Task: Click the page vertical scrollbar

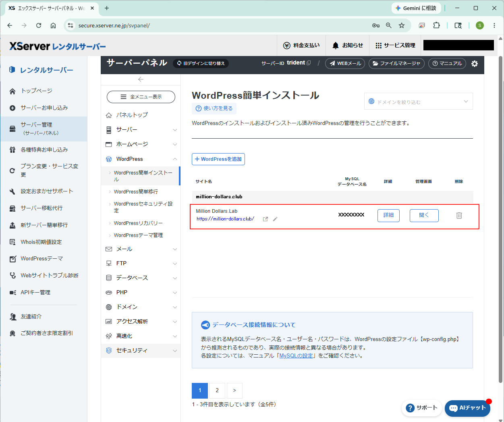Action: [501, 219]
